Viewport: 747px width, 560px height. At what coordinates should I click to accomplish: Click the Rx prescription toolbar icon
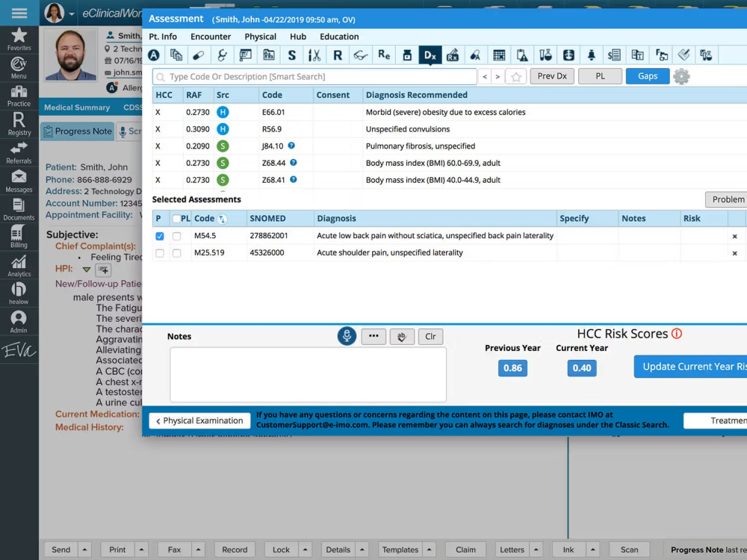453,55
